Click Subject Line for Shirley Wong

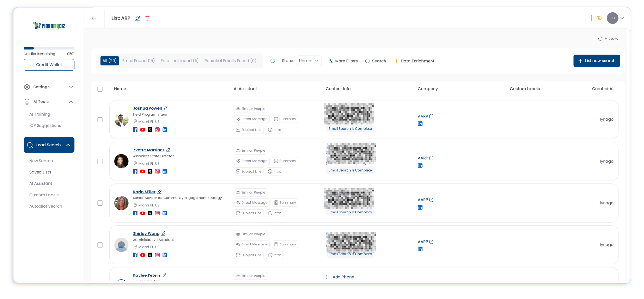pyautogui.click(x=249, y=255)
